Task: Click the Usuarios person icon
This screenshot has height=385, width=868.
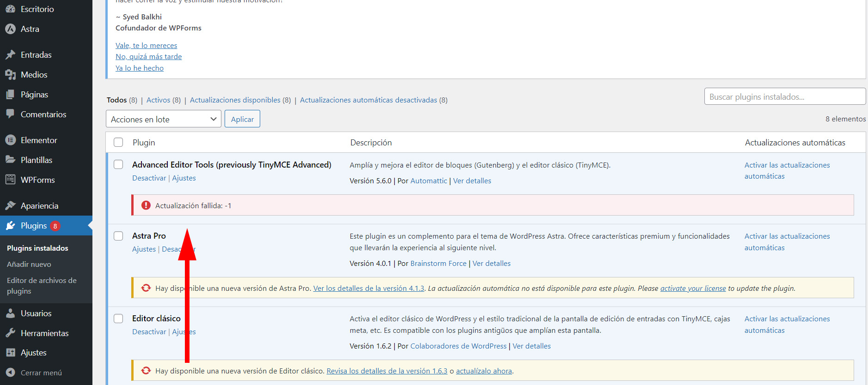Action: click(10, 313)
